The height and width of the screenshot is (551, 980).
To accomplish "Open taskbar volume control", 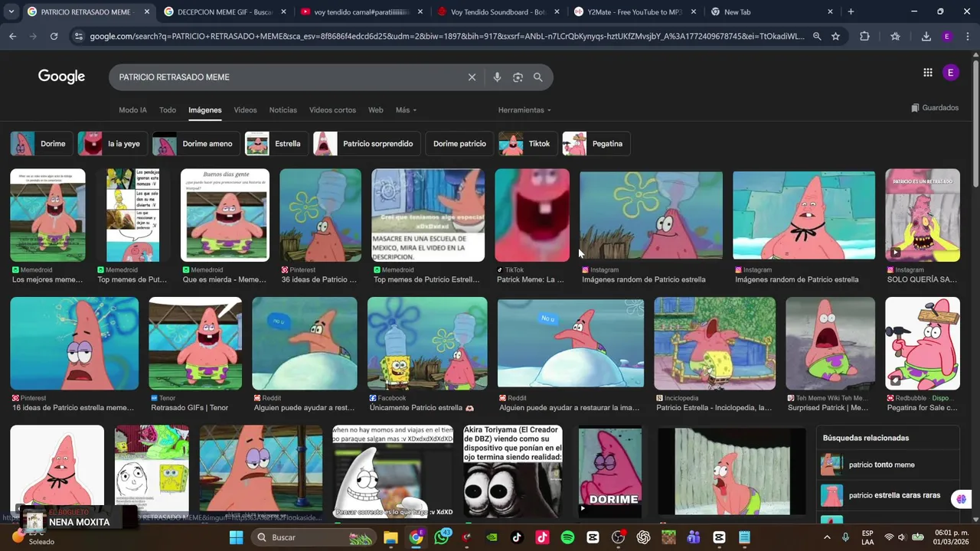I will click(902, 537).
